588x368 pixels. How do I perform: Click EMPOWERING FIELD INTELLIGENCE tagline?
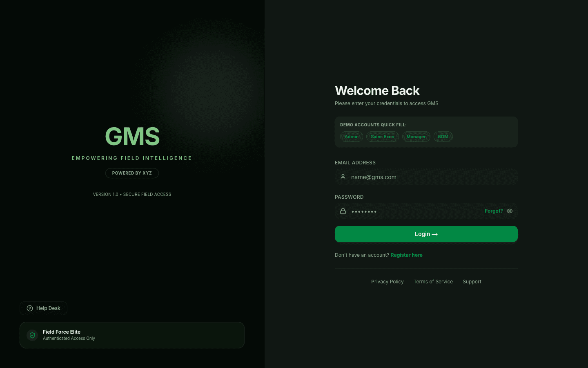pos(132,158)
